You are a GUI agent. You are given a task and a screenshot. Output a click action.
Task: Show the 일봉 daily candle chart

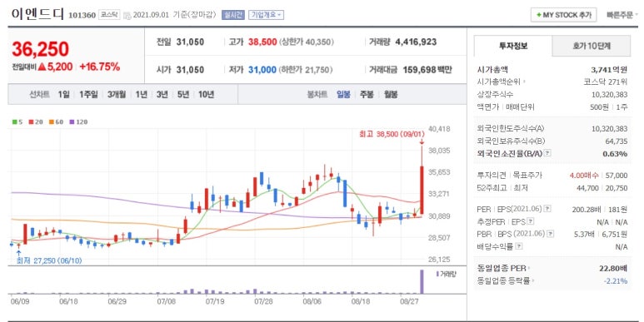coord(343,94)
